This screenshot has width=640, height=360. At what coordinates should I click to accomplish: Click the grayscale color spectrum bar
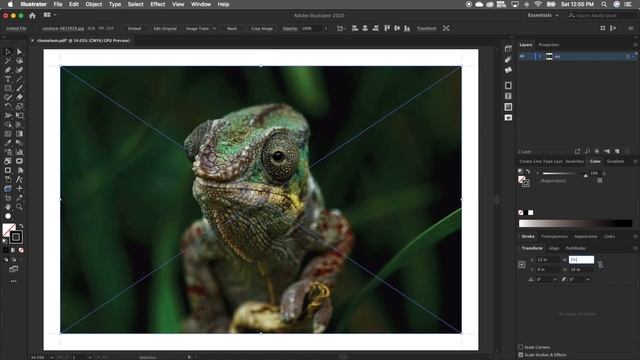(x=575, y=223)
